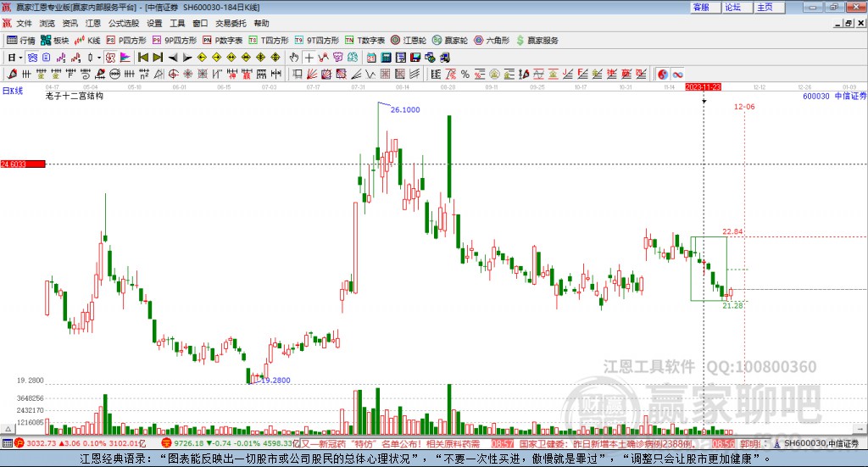
Task: Open the 江恩 menu
Action: coord(93,23)
